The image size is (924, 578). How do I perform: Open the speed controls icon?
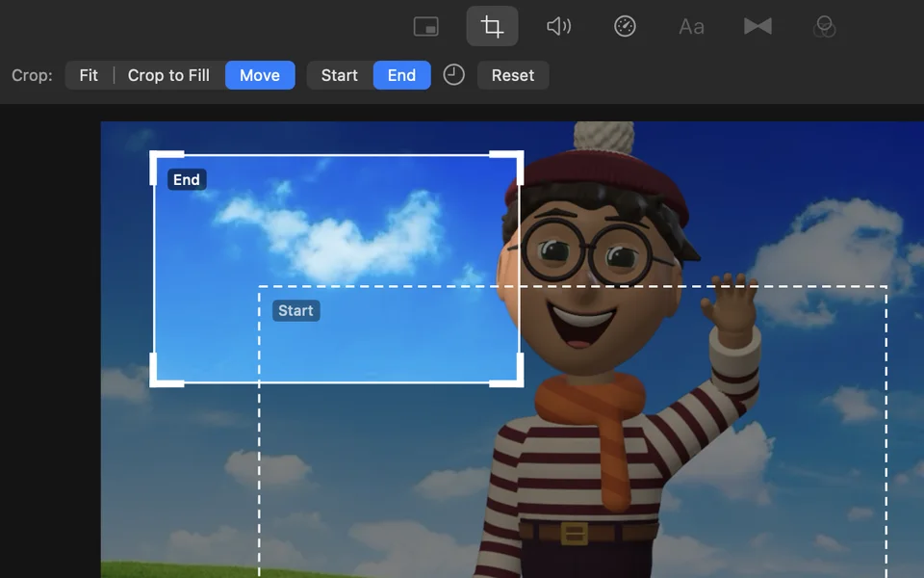click(x=625, y=27)
